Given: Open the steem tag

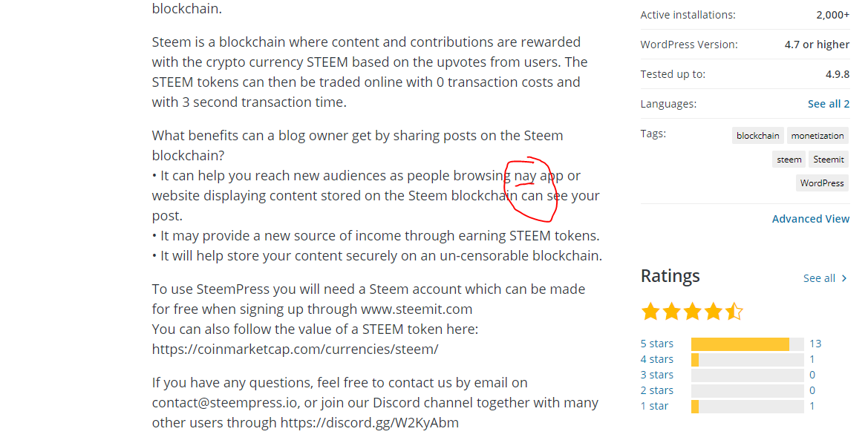Looking at the screenshot, I should click(x=789, y=160).
